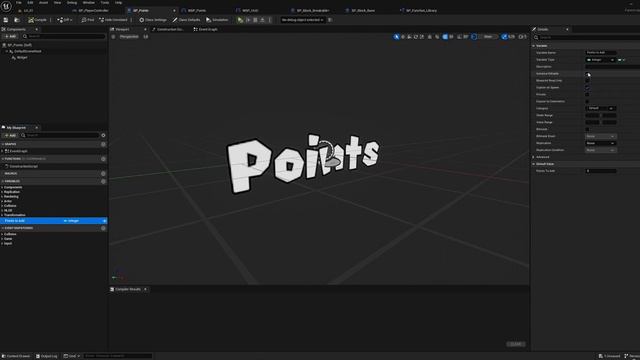Open variable container type dropdown

click(622, 60)
